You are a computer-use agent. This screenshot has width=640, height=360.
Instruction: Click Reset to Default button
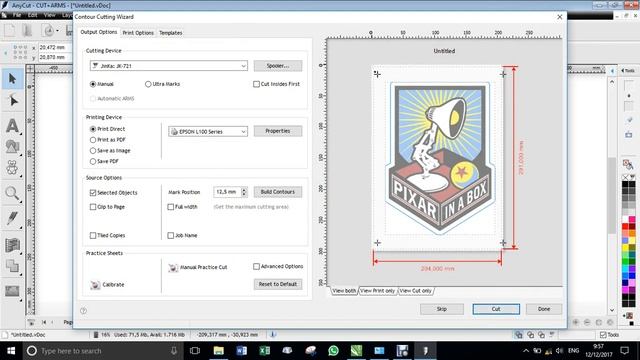click(278, 284)
